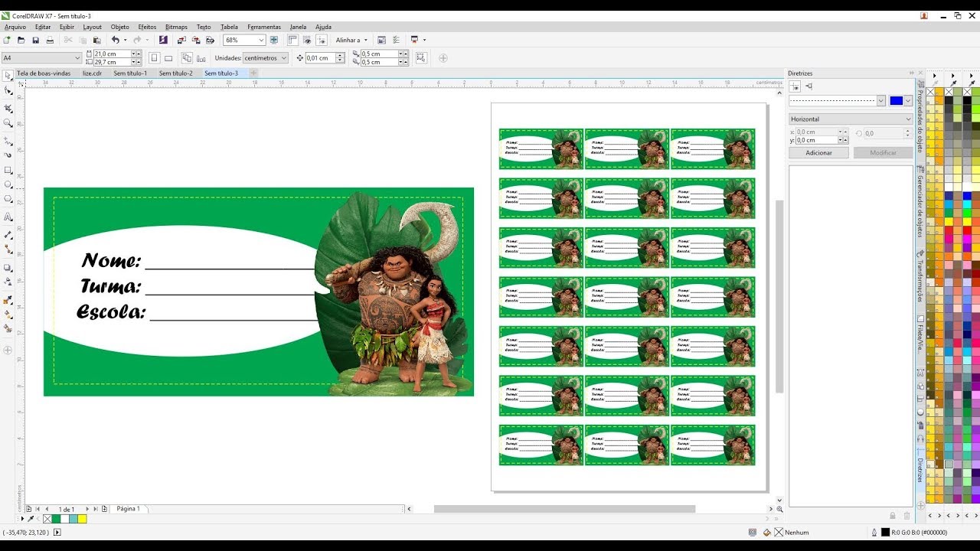Click the Adicionar button

(x=818, y=153)
